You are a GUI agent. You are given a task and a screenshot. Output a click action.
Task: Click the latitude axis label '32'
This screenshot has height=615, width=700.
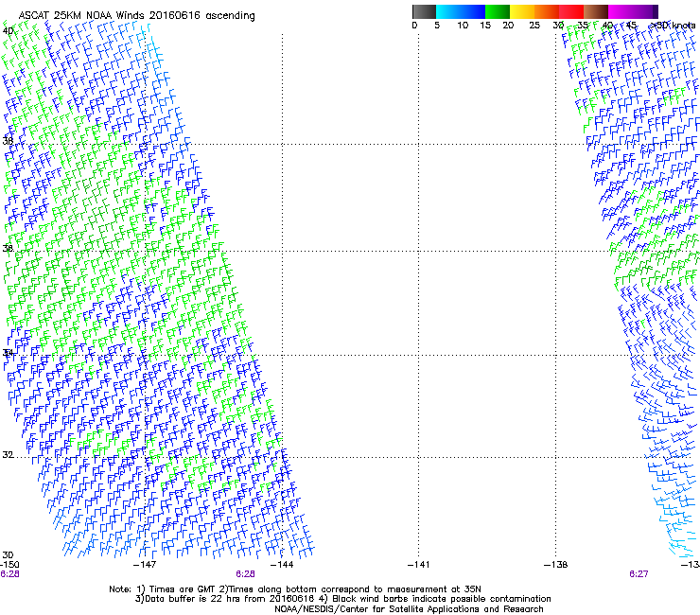click(8, 455)
